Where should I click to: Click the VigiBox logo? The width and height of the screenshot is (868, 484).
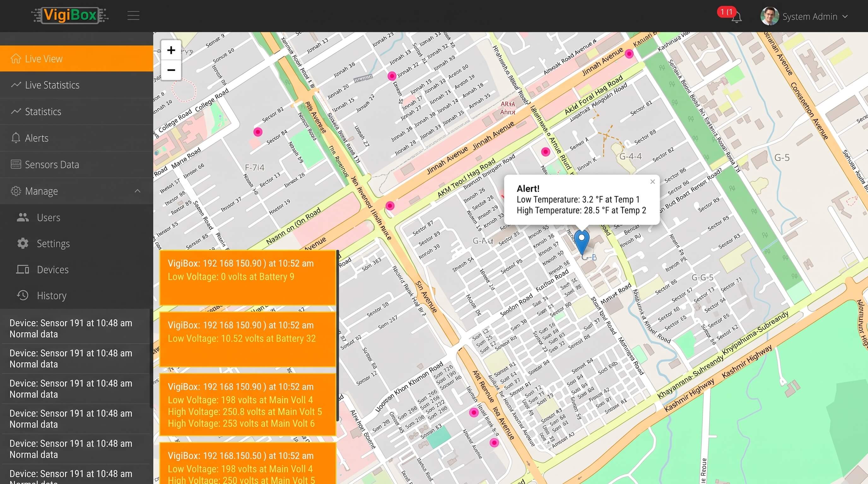pyautogui.click(x=70, y=15)
